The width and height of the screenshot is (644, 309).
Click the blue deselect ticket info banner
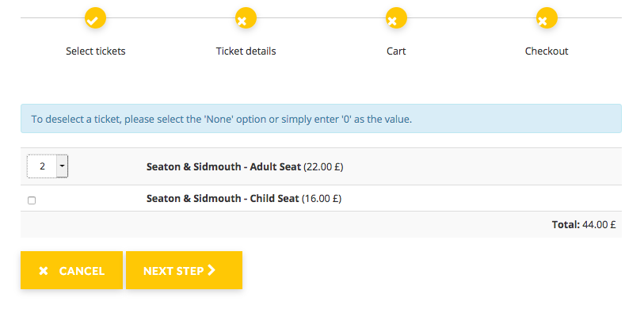pyautogui.click(x=321, y=118)
